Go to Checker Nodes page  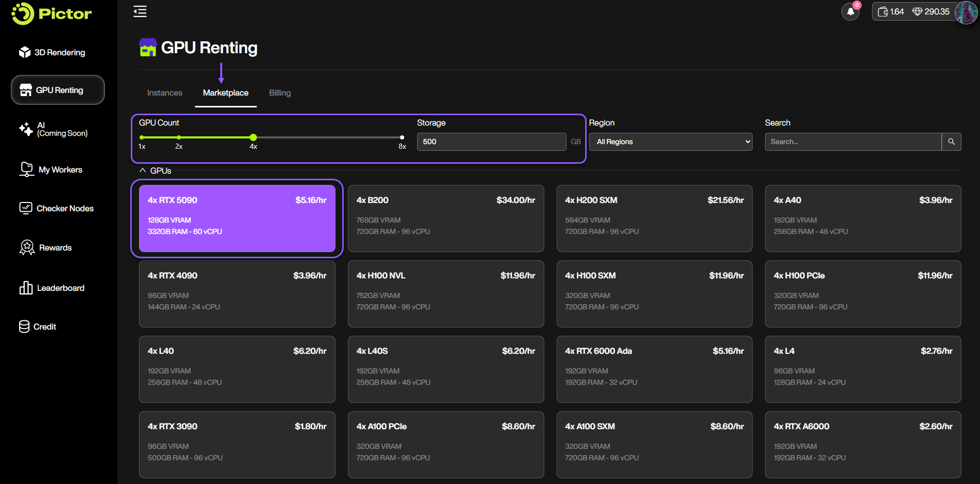[65, 209]
